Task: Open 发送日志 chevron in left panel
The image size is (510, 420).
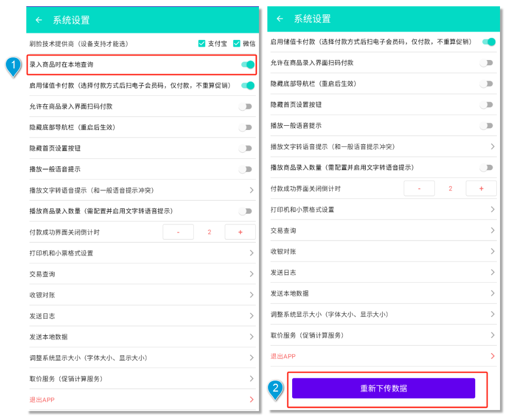Action: tap(252, 316)
